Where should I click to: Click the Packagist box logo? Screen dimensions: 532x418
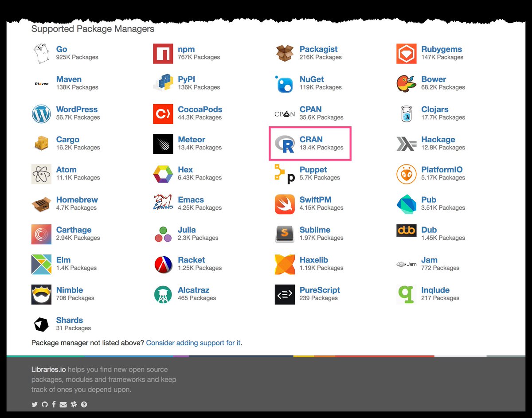285,54
